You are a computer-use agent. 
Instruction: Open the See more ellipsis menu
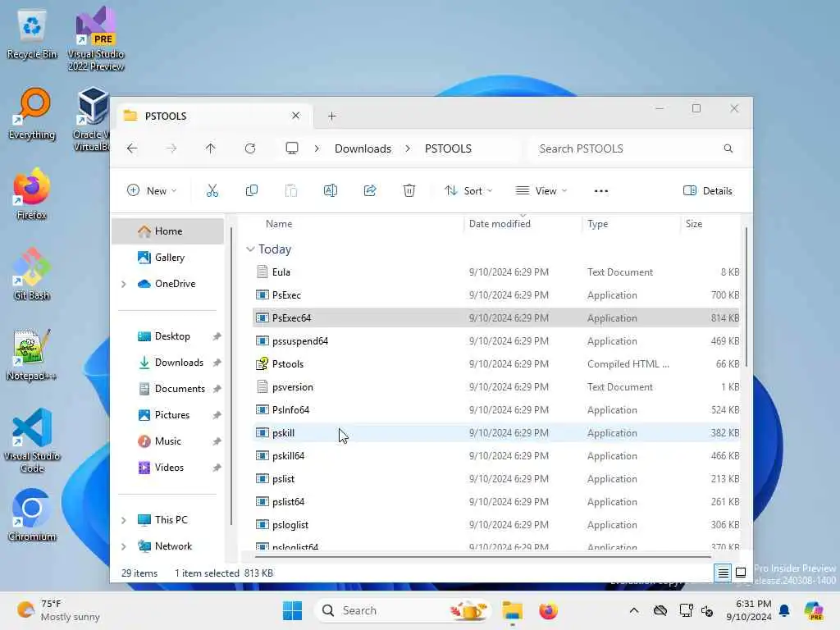(x=601, y=190)
